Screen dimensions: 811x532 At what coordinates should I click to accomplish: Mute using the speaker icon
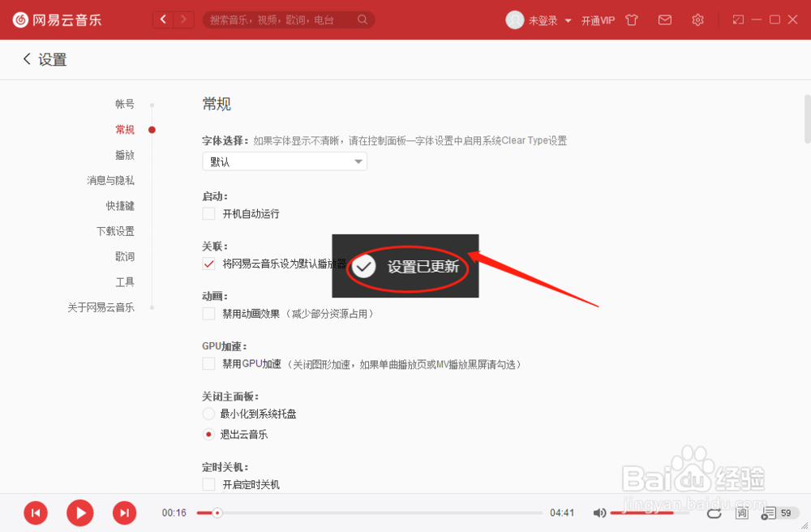(599, 513)
